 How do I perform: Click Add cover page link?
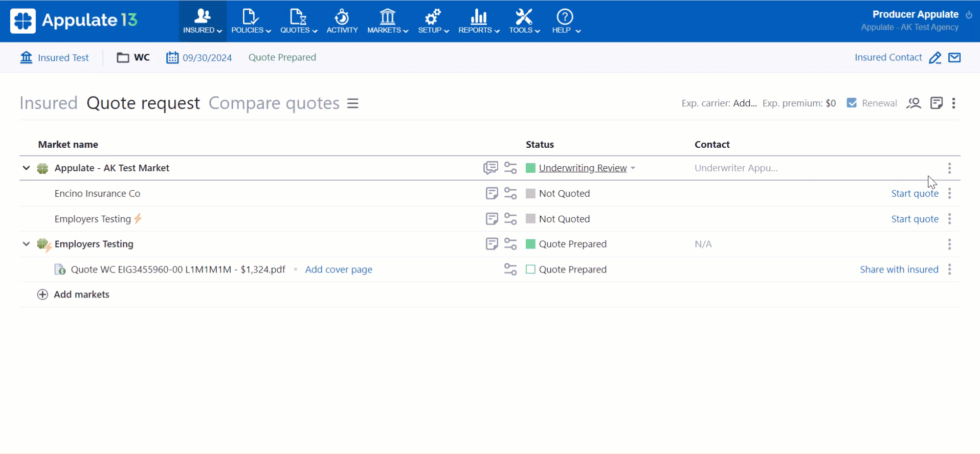click(339, 269)
